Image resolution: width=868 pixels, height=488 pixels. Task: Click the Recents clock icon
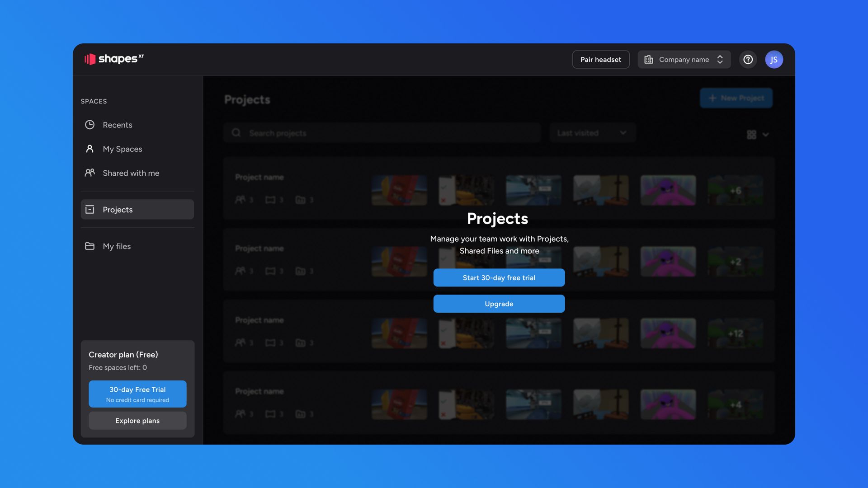[90, 125]
